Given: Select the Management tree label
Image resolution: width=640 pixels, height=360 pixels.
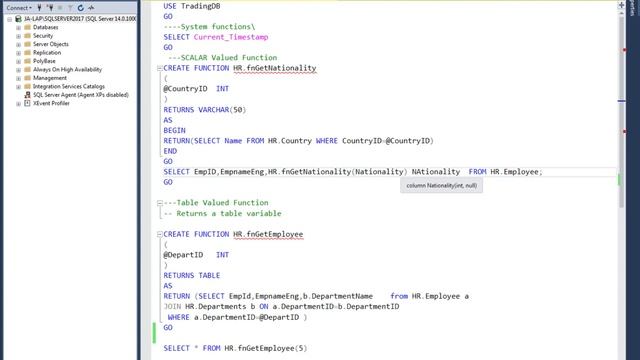Looking at the screenshot, I should click(x=49, y=78).
